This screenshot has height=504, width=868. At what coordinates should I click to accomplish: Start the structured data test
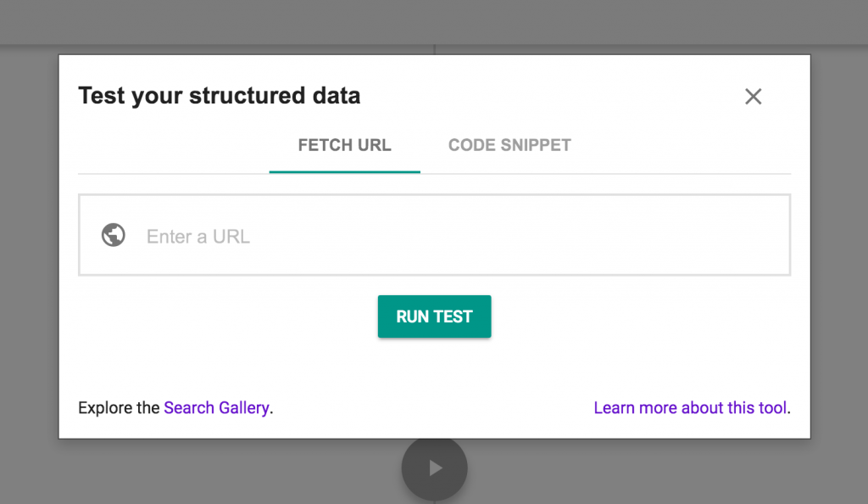coord(434,316)
